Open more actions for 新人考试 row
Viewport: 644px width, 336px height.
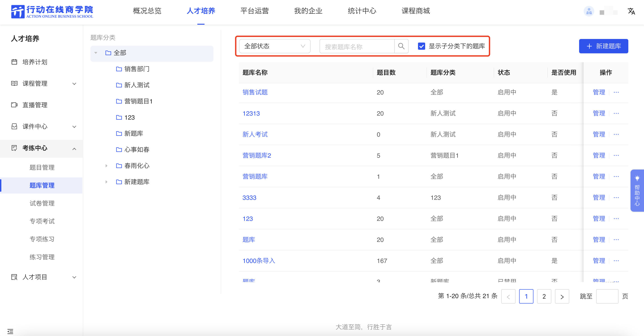(x=616, y=134)
